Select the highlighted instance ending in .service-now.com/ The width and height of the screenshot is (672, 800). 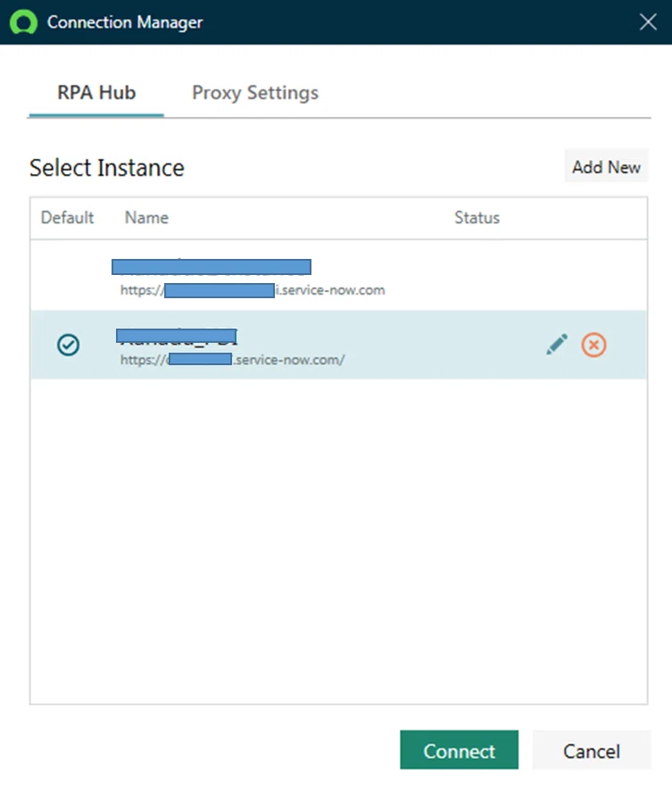point(338,345)
